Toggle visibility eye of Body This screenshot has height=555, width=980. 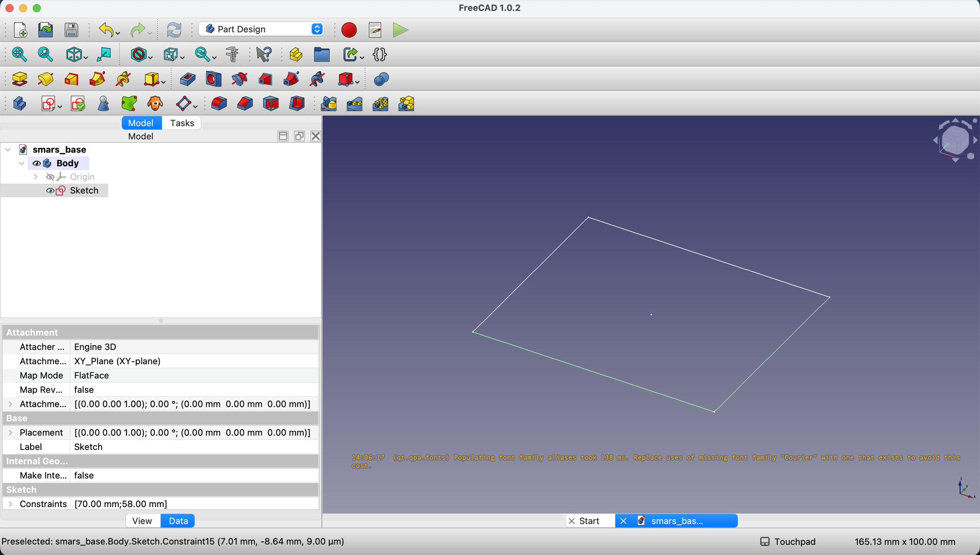(x=36, y=163)
